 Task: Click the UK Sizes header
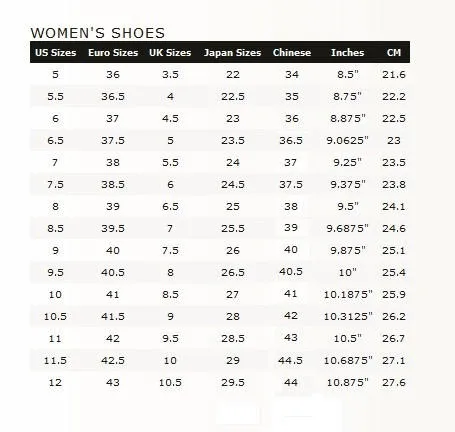point(170,53)
